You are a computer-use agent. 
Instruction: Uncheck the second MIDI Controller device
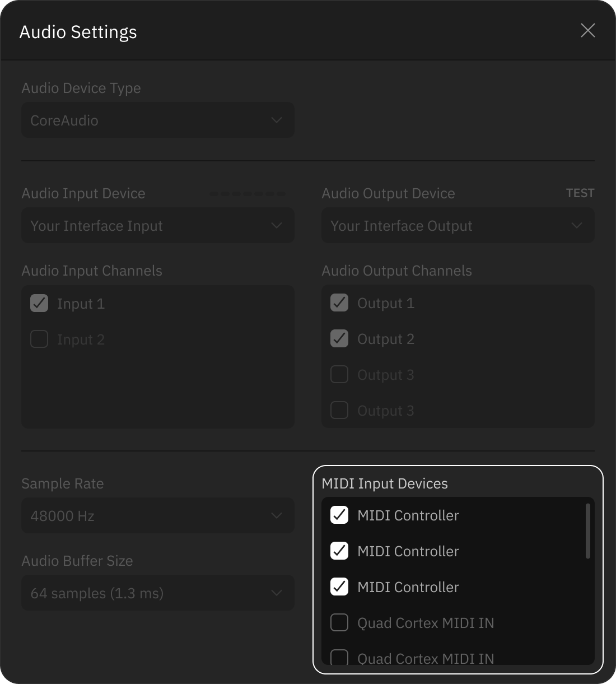pos(339,551)
